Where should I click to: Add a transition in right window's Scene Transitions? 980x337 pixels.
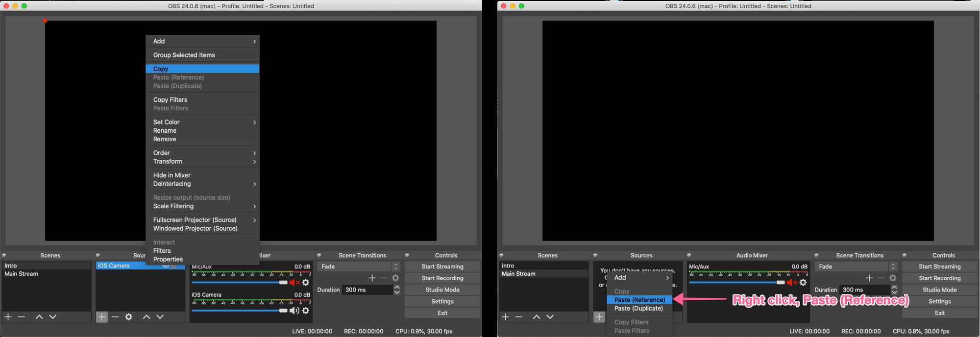click(869, 278)
